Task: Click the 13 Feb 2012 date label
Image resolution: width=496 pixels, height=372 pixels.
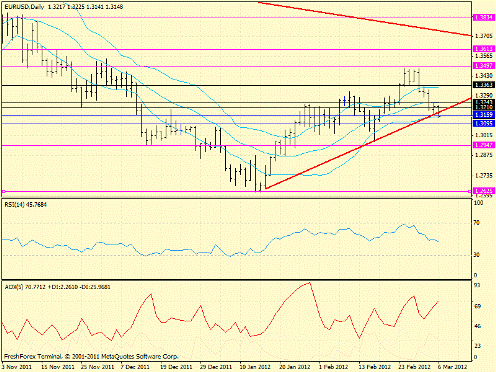Action: click(374, 367)
